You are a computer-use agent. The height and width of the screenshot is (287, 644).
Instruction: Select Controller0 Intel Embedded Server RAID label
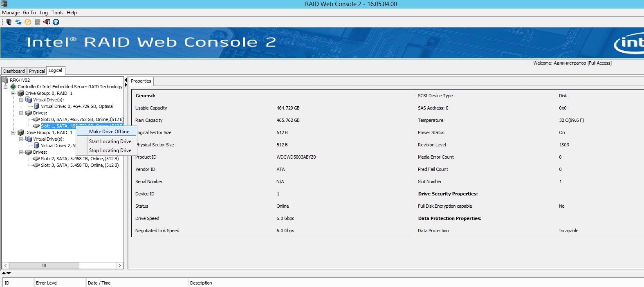70,87
